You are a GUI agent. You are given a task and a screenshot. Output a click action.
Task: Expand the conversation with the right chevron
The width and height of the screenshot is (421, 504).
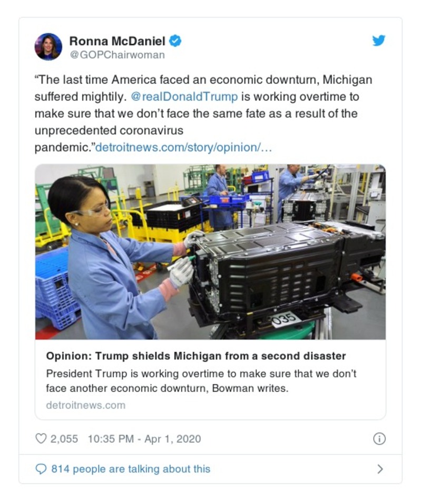click(380, 469)
